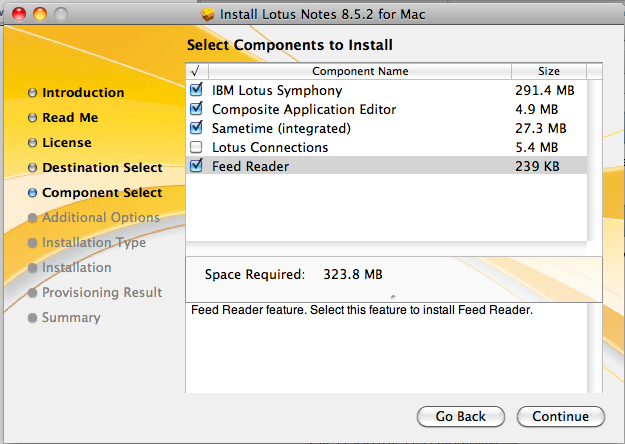The height and width of the screenshot is (444, 625).
Task: Click the Continue button
Action: pyautogui.click(x=560, y=416)
